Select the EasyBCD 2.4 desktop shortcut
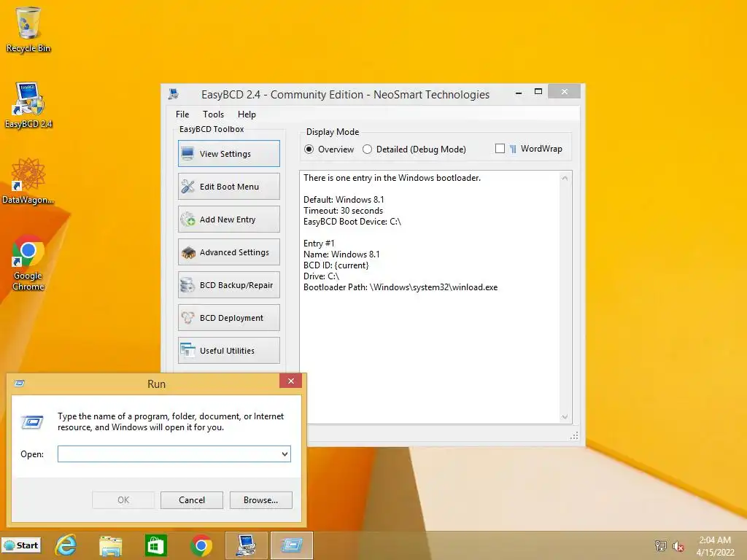This screenshot has width=747, height=560. [28, 105]
